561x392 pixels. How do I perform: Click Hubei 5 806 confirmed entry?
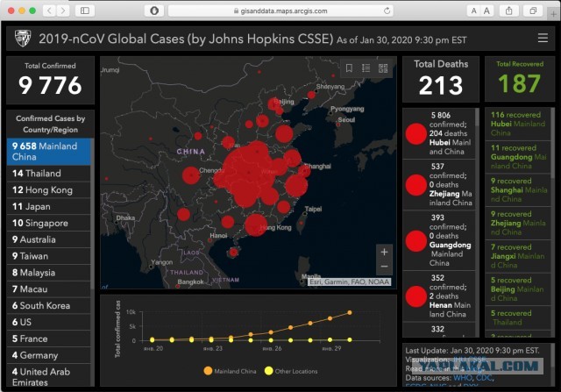tap(439, 133)
